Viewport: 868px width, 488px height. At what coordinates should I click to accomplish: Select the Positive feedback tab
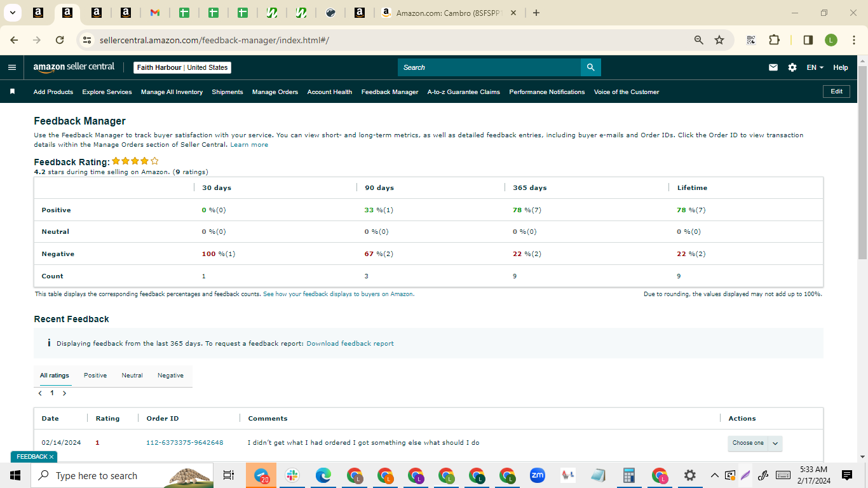pyautogui.click(x=95, y=376)
